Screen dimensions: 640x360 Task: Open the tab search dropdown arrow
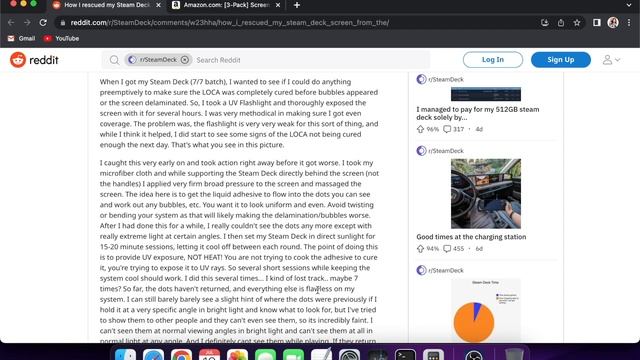629,5
